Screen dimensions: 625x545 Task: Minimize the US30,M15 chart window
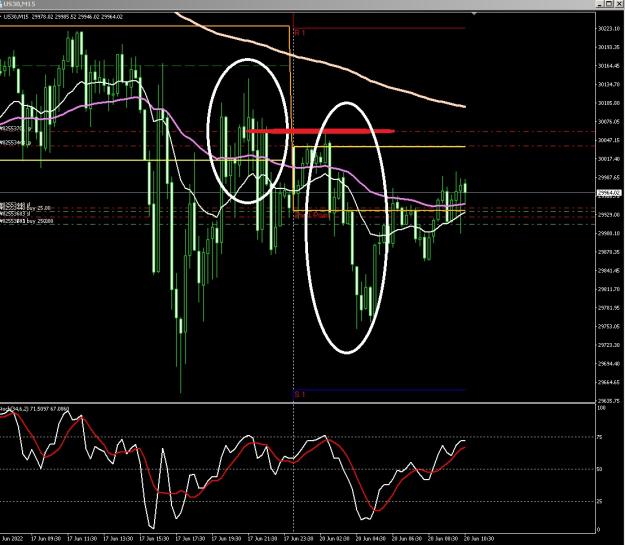click(x=600, y=4)
